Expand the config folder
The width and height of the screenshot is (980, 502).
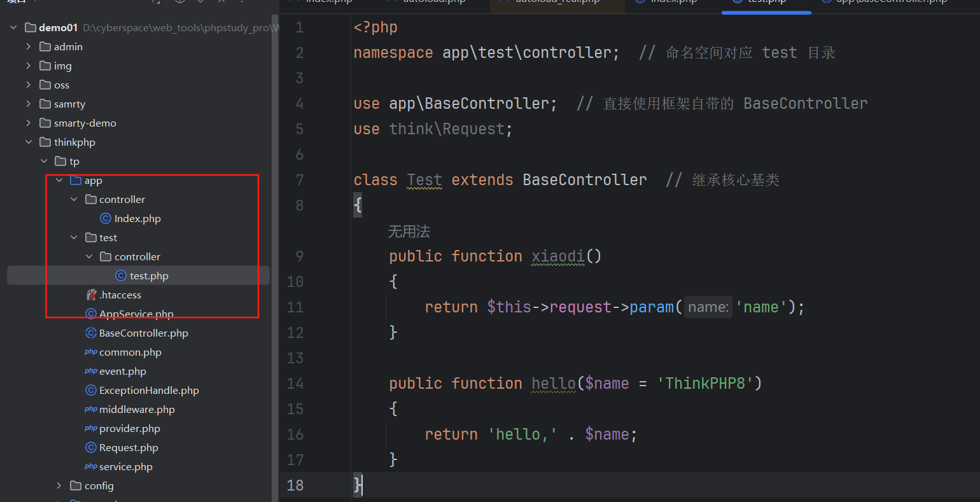pos(59,485)
